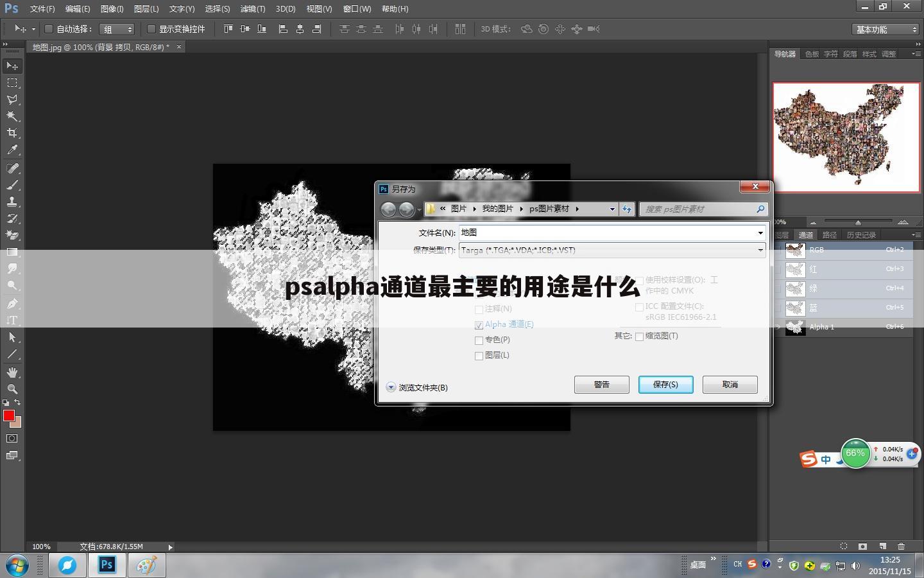Choose the Hand tool
This screenshot has width=924, height=578.
coord(12,372)
